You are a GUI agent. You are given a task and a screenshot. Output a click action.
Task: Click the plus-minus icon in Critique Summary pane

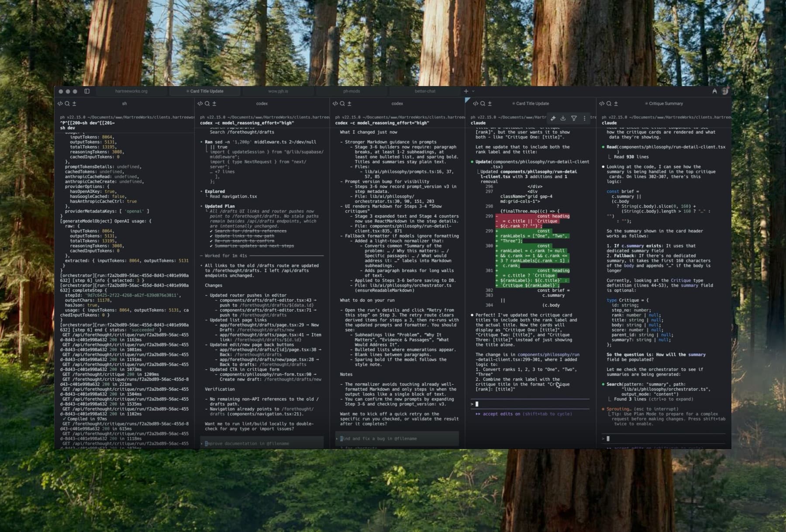click(x=616, y=104)
